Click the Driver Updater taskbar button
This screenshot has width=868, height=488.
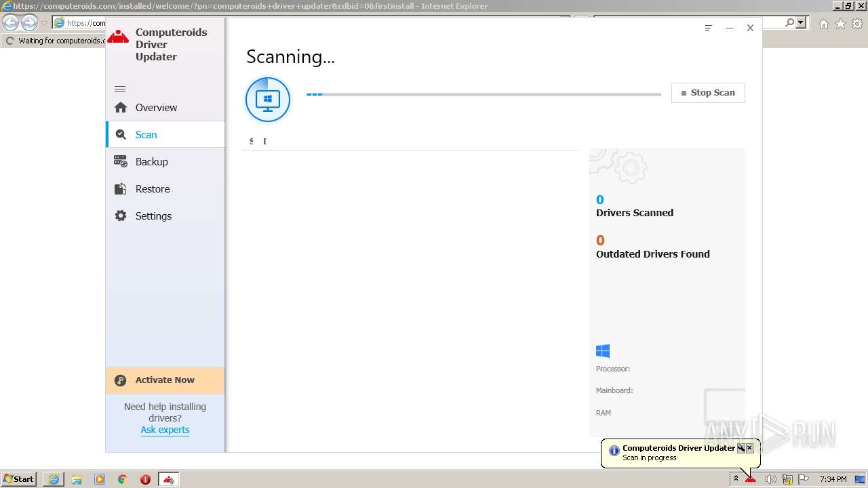point(169,479)
